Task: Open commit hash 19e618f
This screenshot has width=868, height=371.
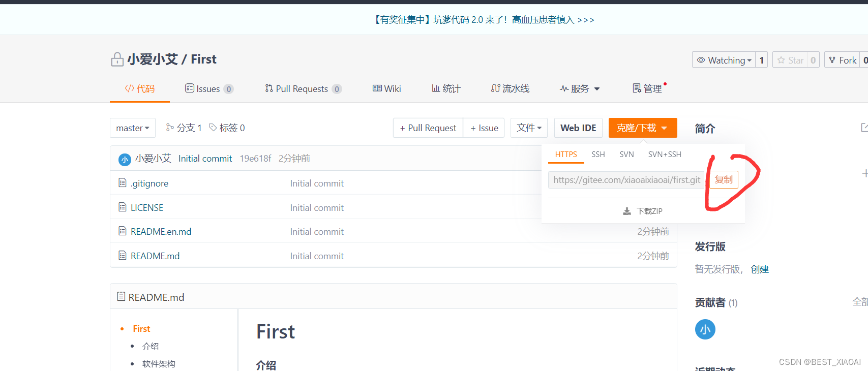Action: (x=255, y=159)
